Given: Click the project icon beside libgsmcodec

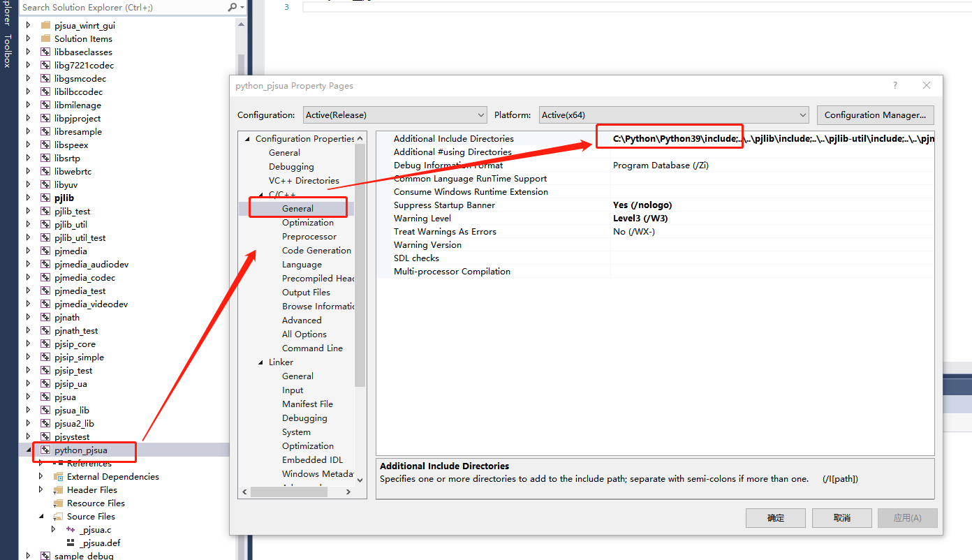Looking at the screenshot, I should click(x=45, y=78).
